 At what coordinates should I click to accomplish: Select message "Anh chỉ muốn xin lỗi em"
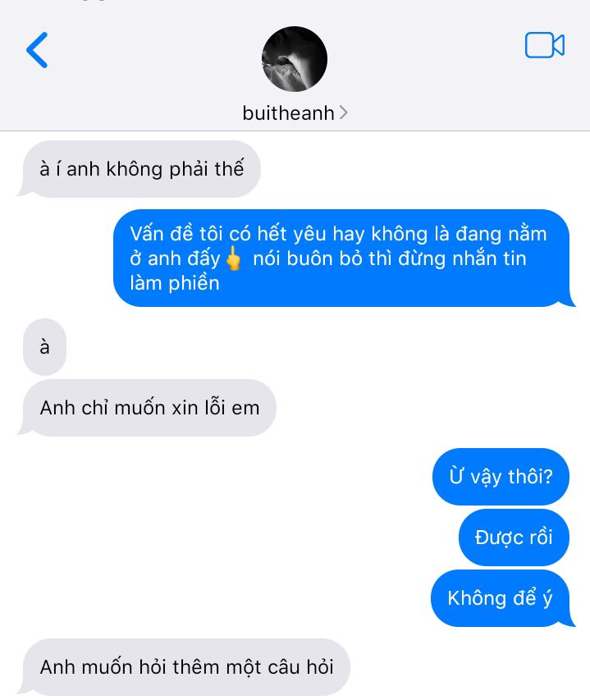[149, 408]
